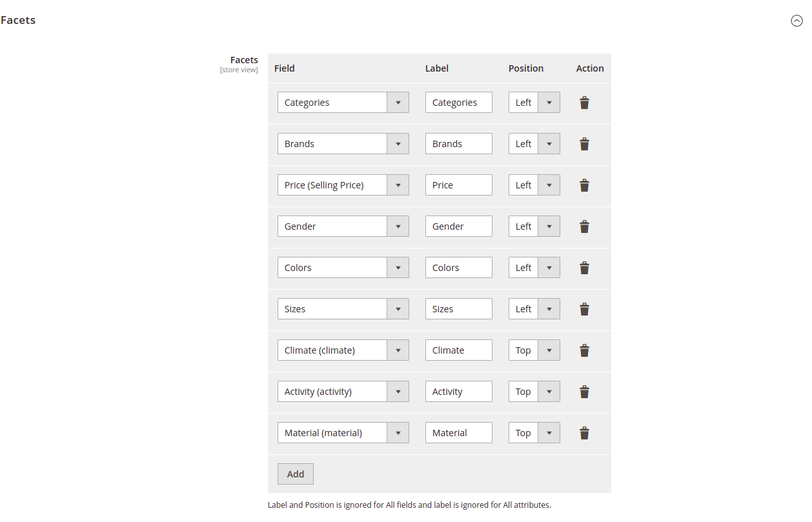812x522 pixels.
Task: Click inside the Material label input
Action: coord(458,432)
